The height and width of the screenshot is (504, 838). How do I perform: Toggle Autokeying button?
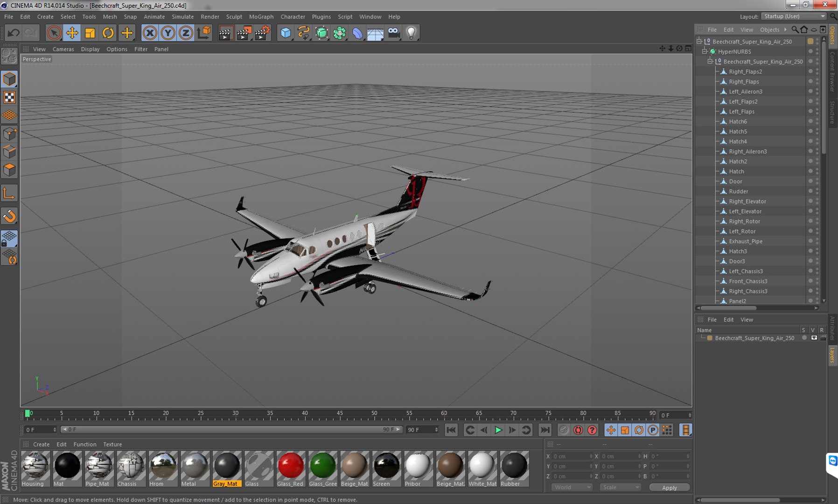click(578, 430)
